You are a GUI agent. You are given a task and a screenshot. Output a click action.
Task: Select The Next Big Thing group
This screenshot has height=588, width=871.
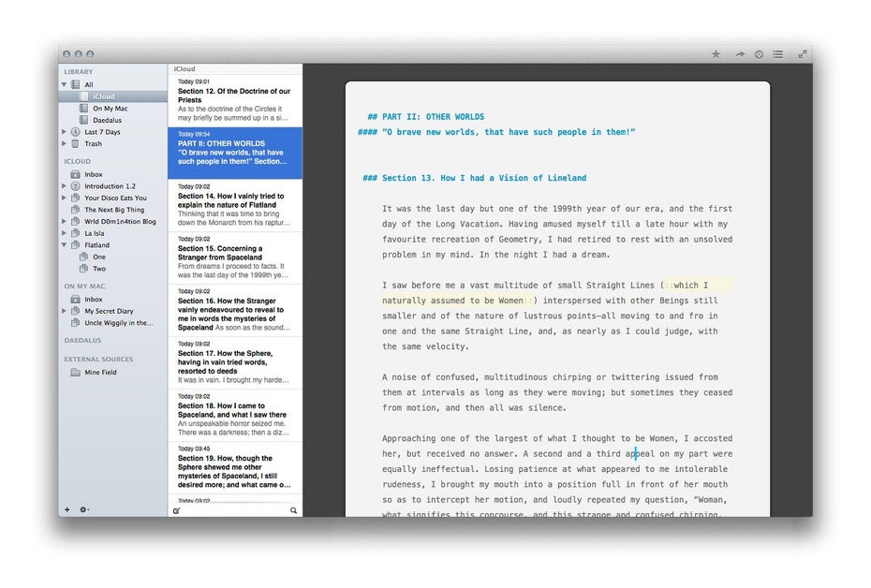112,210
